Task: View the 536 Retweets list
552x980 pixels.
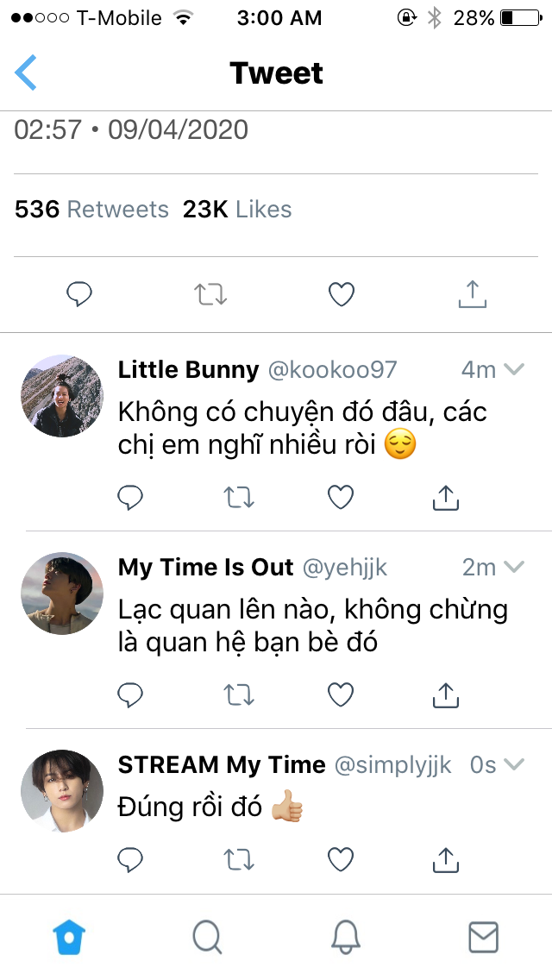Action: coord(92,210)
